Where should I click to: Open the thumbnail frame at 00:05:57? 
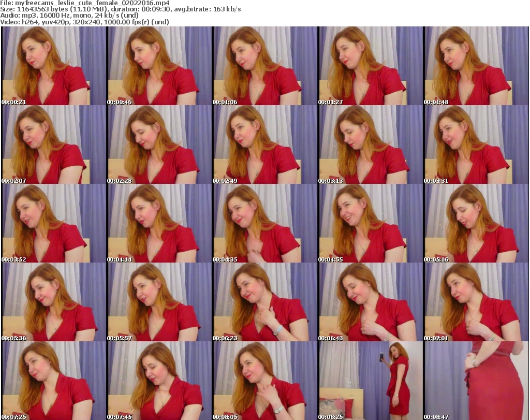click(x=159, y=302)
